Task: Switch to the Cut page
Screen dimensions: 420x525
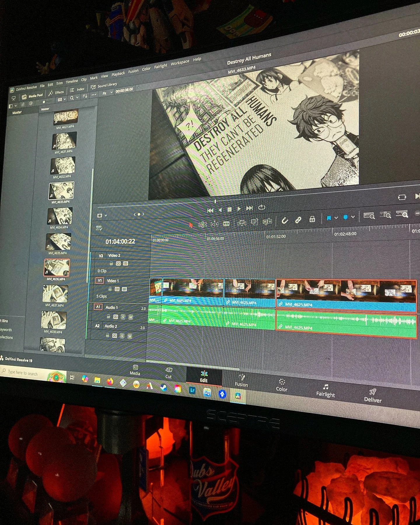Action: coord(169,373)
